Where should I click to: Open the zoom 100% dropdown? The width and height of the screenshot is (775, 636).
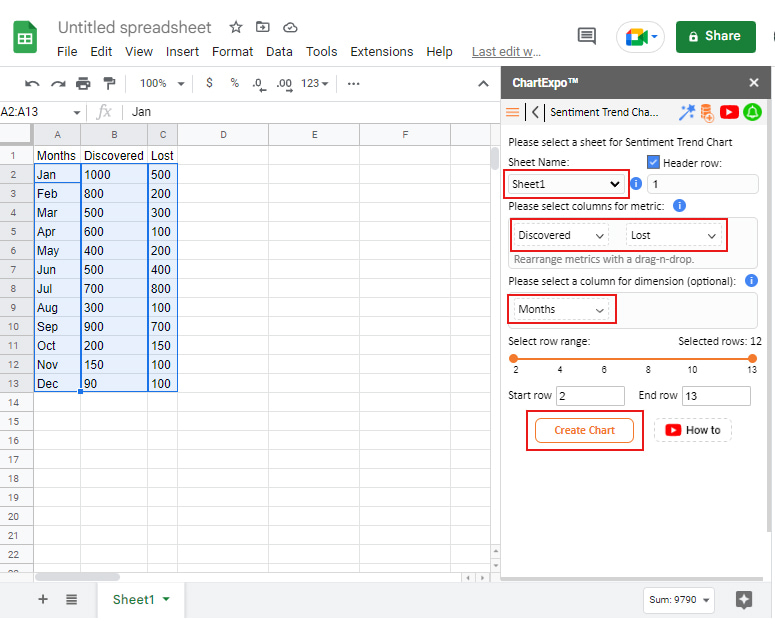tap(162, 84)
